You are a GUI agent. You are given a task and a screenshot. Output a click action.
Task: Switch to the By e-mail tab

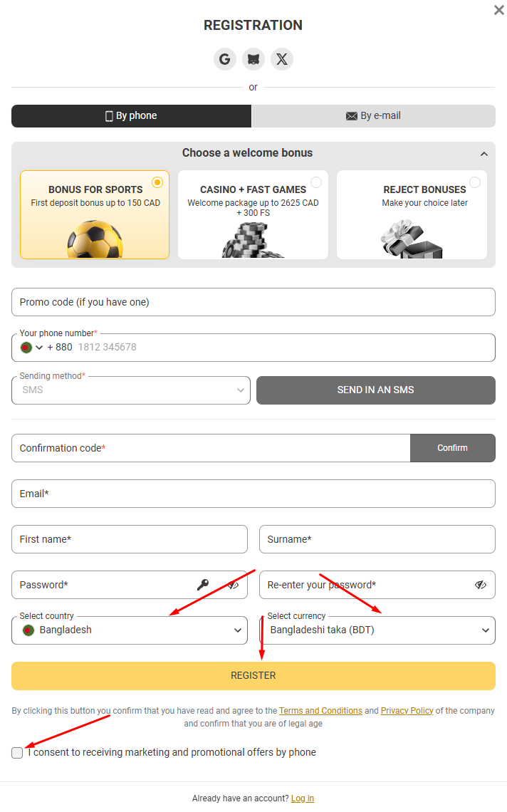373,116
